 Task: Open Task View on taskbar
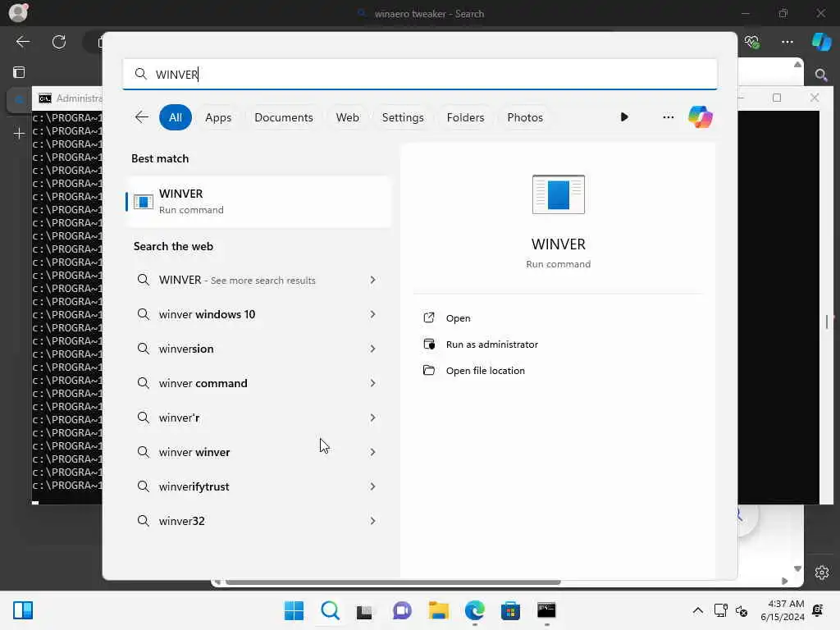(365, 610)
